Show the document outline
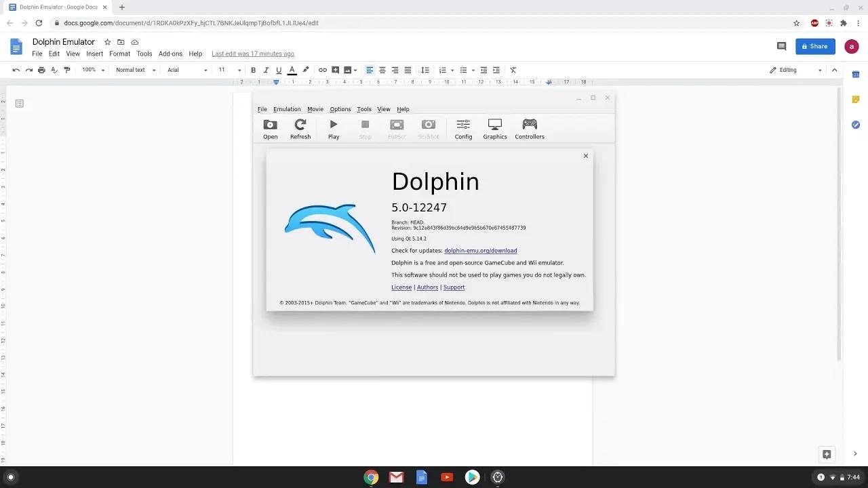 click(20, 104)
